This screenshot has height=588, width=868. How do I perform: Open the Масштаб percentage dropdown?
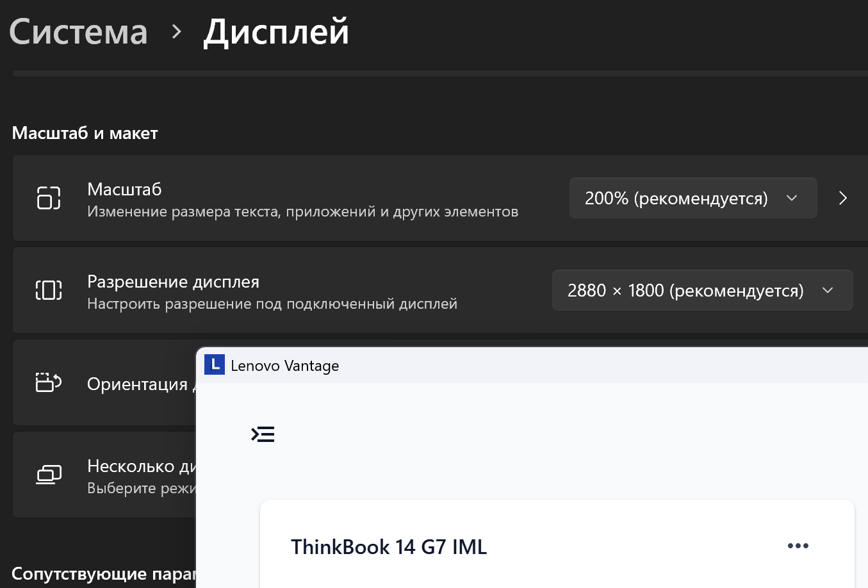(x=693, y=198)
